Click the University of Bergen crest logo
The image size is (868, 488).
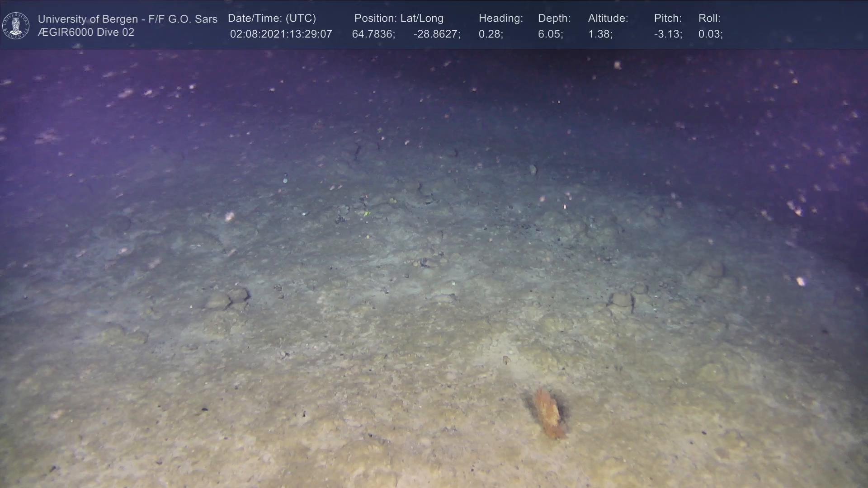(16, 26)
